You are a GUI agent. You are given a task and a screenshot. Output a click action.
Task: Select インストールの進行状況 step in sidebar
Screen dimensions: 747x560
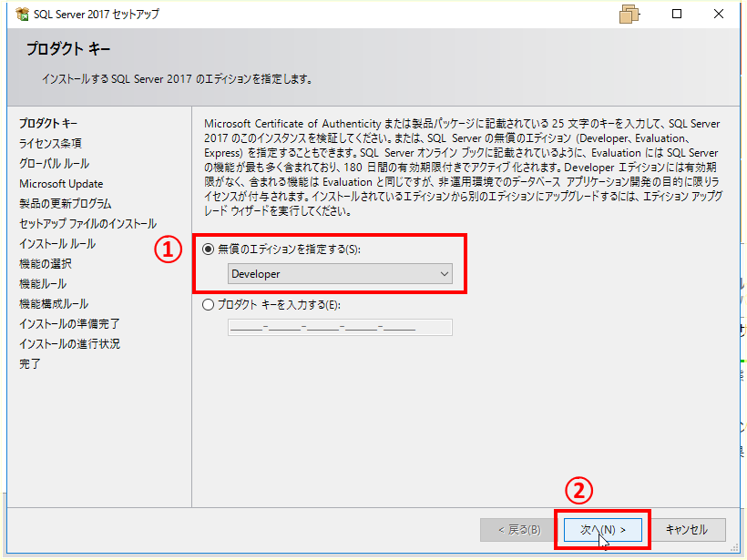pos(69,344)
